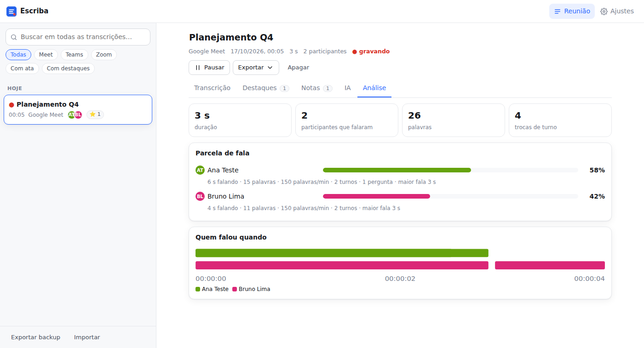Viewport: 644px width, 348px height.
Task: Click the magnifier icon in the search box
Action: (x=14, y=37)
